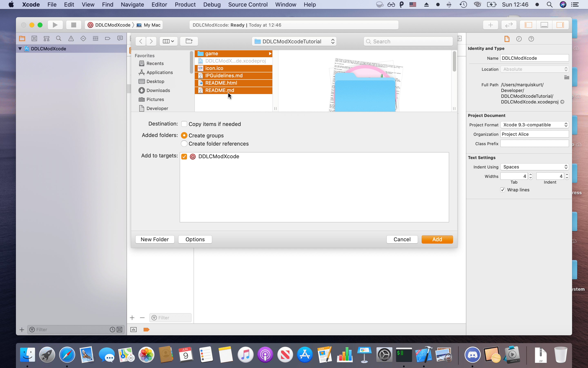
Task: Click the file dialog Search field
Action: pyautogui.click(x=408, y=41)
